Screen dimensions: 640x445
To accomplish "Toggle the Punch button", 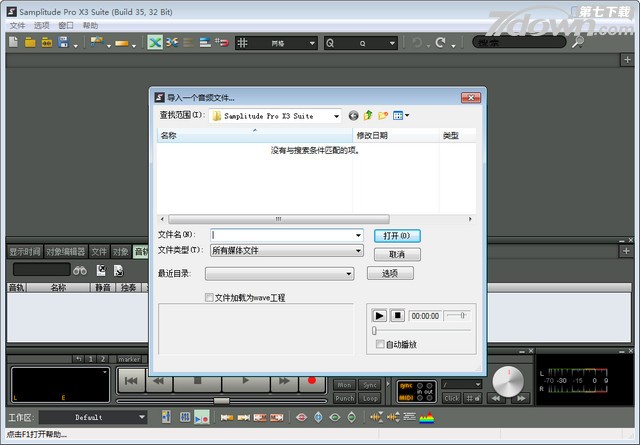I will tap(344, 398).
